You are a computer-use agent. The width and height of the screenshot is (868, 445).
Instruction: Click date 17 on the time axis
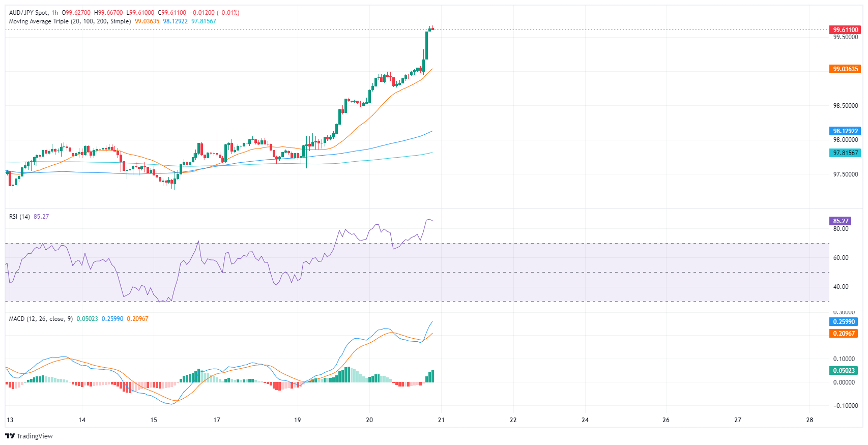click(217, 420)
